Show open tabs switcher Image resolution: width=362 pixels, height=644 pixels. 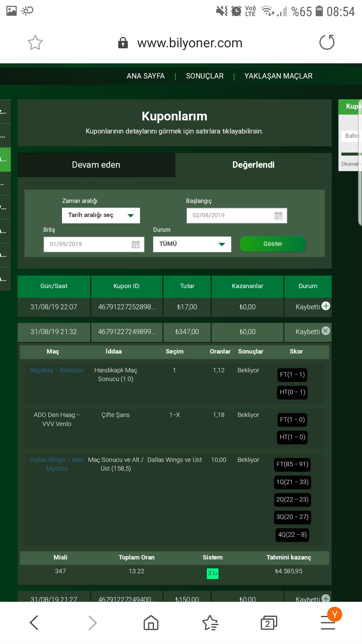(x=268, y=623)
